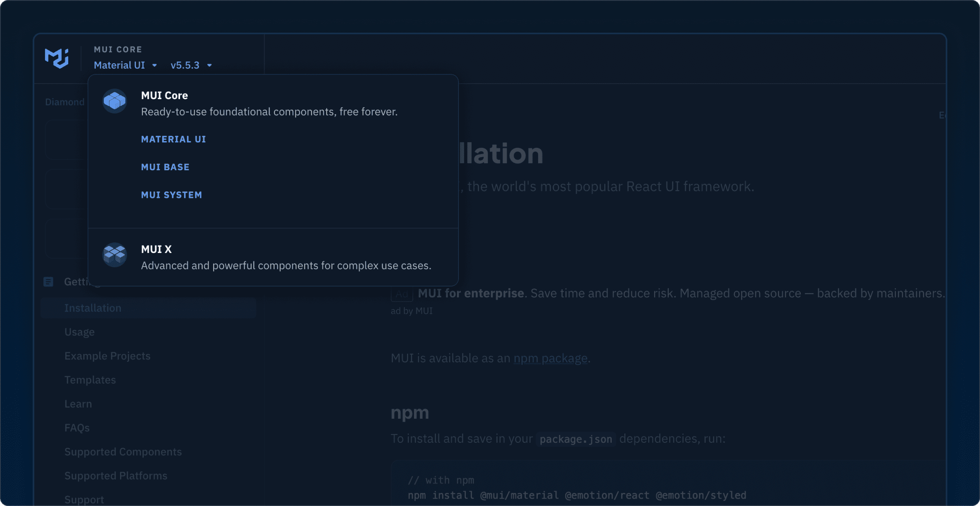Open the Templates page
This screenshot has height=506, width=980.
pyautogui.click(x=90, y=379)
